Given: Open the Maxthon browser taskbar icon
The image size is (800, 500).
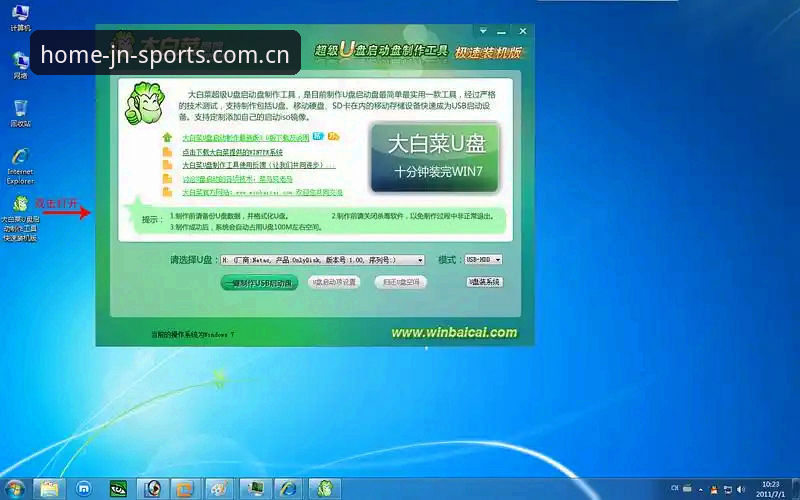Looking at the screenshot, I should click(x=83, y=488).
